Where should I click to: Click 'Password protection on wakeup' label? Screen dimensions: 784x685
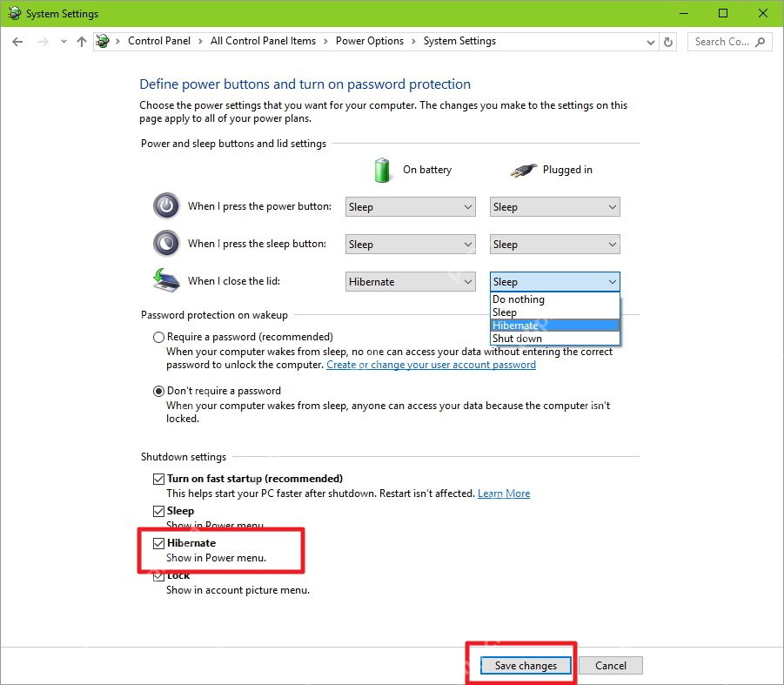215,315
